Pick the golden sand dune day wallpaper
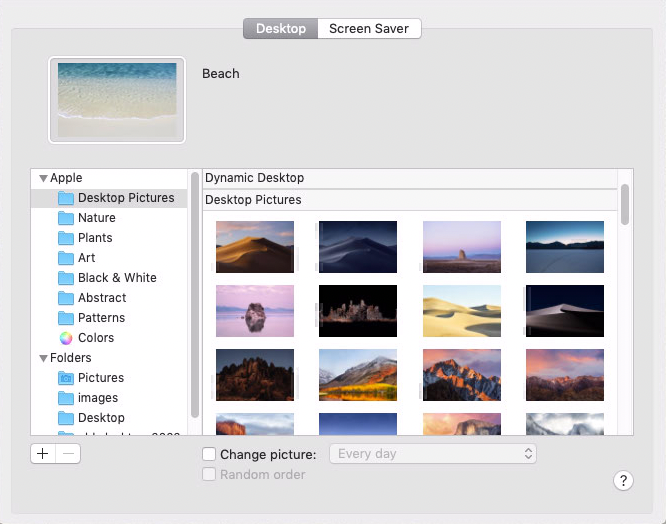The image size is (666, 524). [255, 247]
